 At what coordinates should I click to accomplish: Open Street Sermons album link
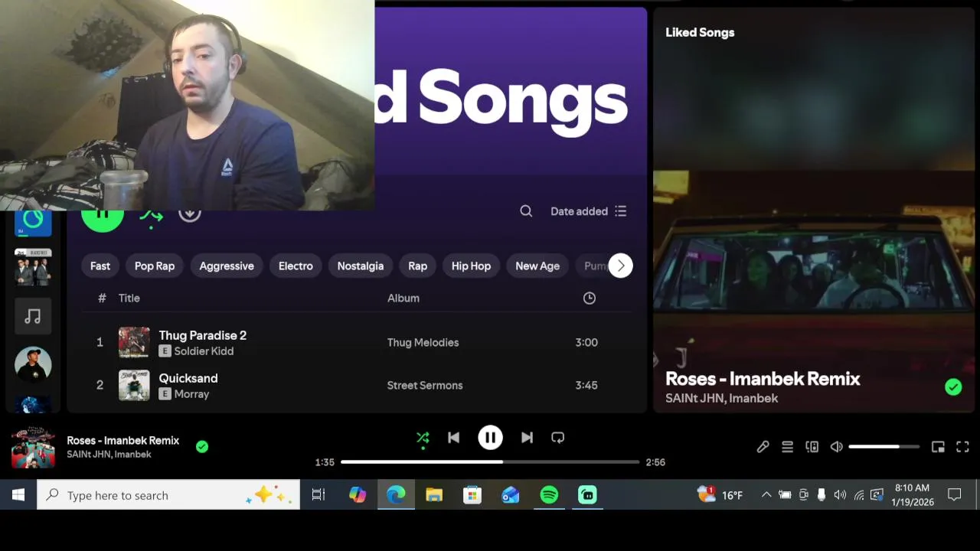pyautogui.click(x=425, y=386)
